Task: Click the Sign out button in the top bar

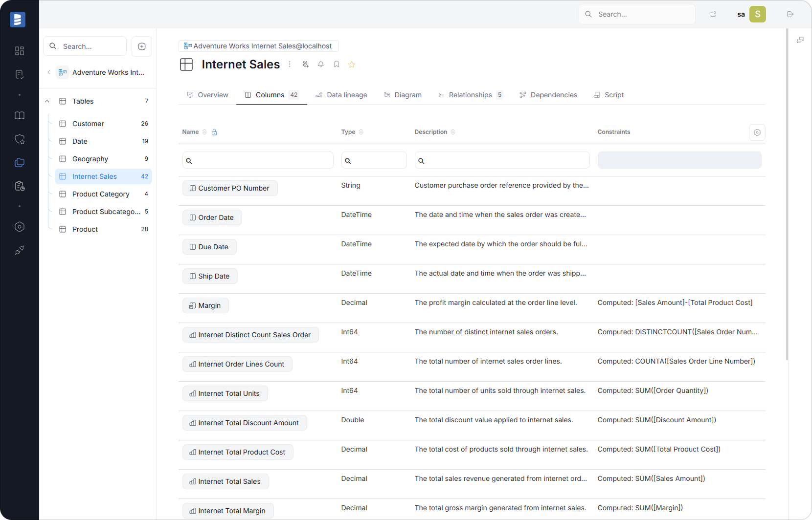Action: (790, 14)
